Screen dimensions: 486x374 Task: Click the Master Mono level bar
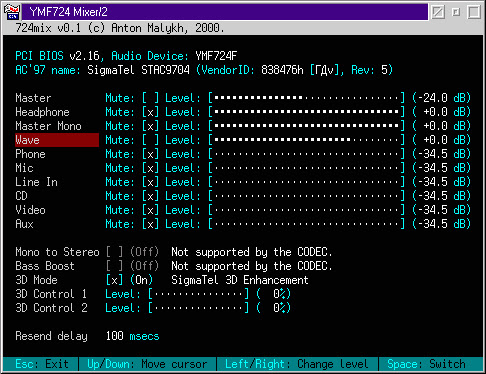307,126
